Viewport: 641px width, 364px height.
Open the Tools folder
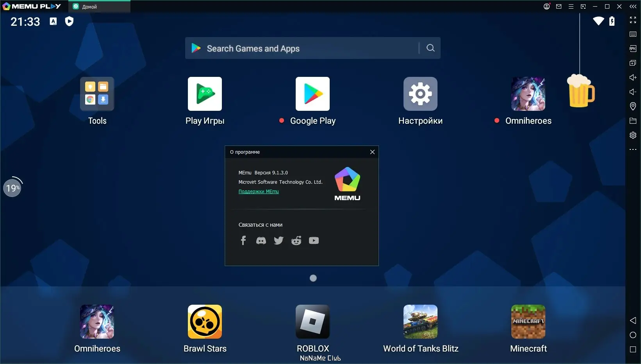(97, 94)
